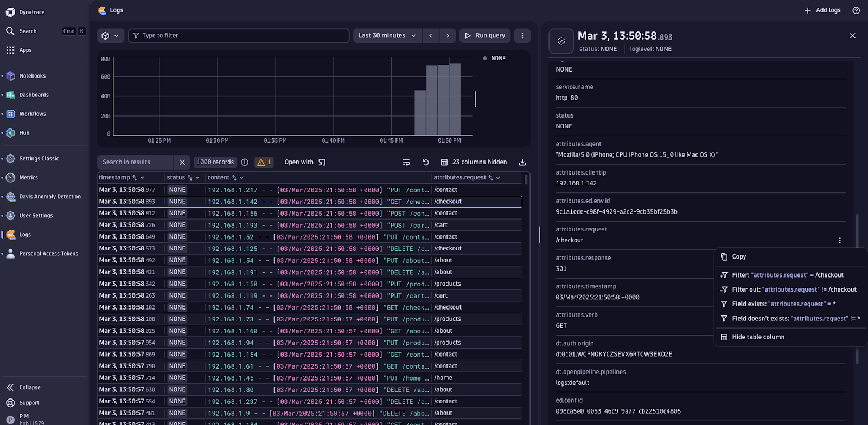Open the Notebooks app from the sidebar
The height and width of the screenshot is (425, 868).
coord(33,76)
